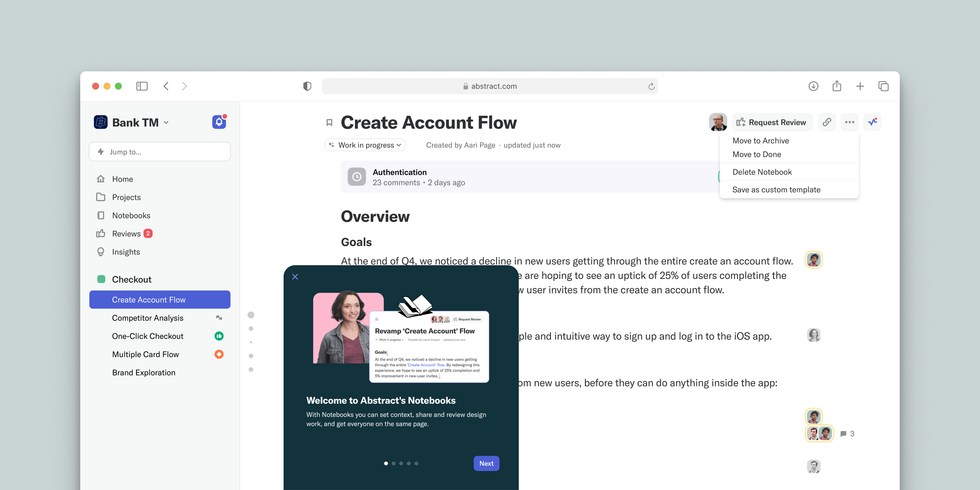Screen dimensions: 980x490
Task: Click the Competitor Analysis comments icon
Action: point(219,318)
